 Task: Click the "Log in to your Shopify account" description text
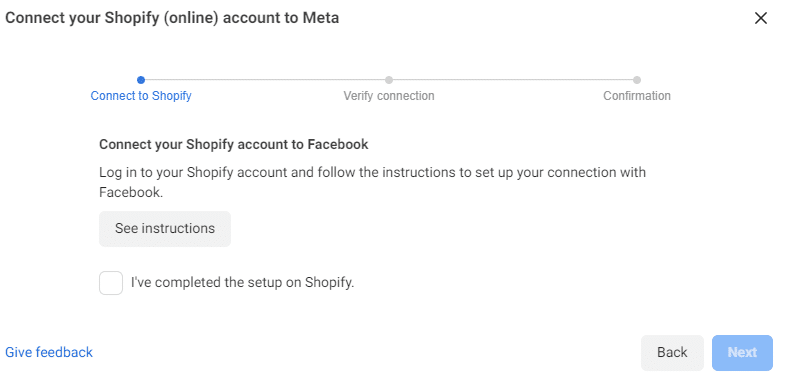tap(372, 182)
